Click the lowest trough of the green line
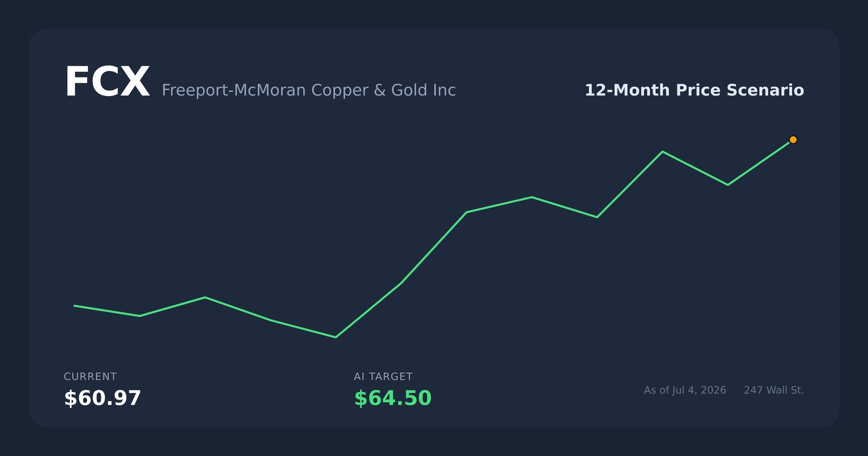 (336, 337)
